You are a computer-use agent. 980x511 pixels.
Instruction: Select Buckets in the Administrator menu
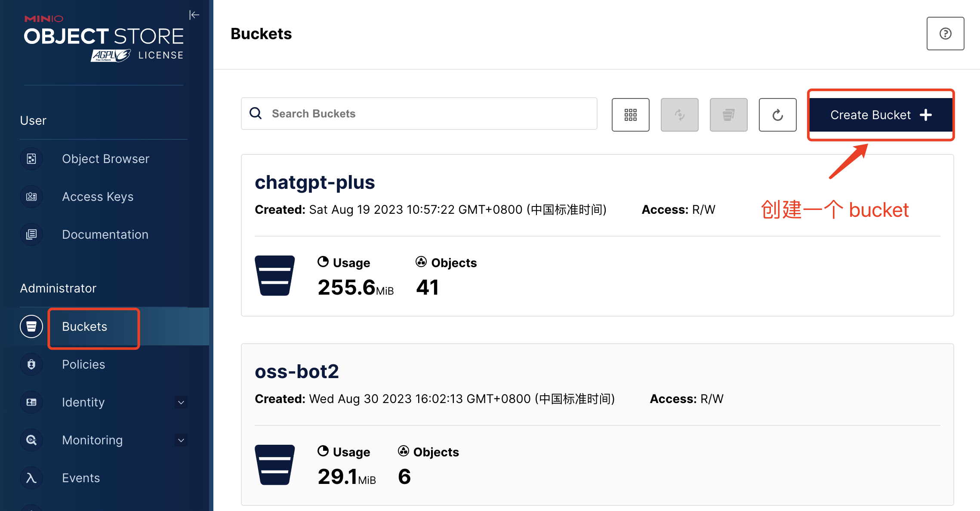[x=85, y=326]
